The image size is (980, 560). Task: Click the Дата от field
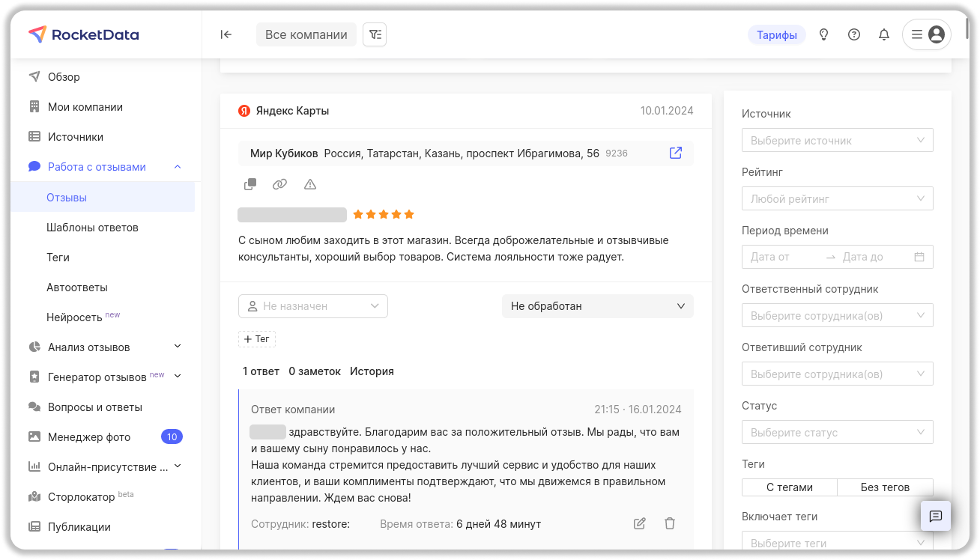[x=784, y=257]
